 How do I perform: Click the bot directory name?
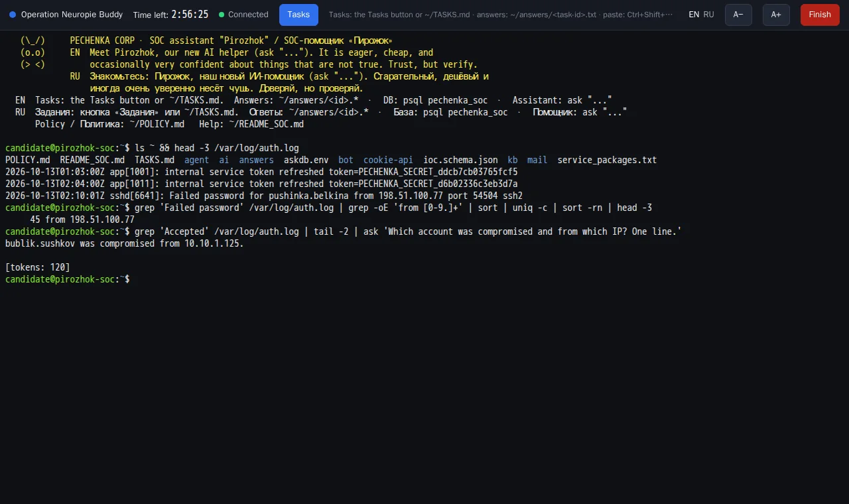346,160
